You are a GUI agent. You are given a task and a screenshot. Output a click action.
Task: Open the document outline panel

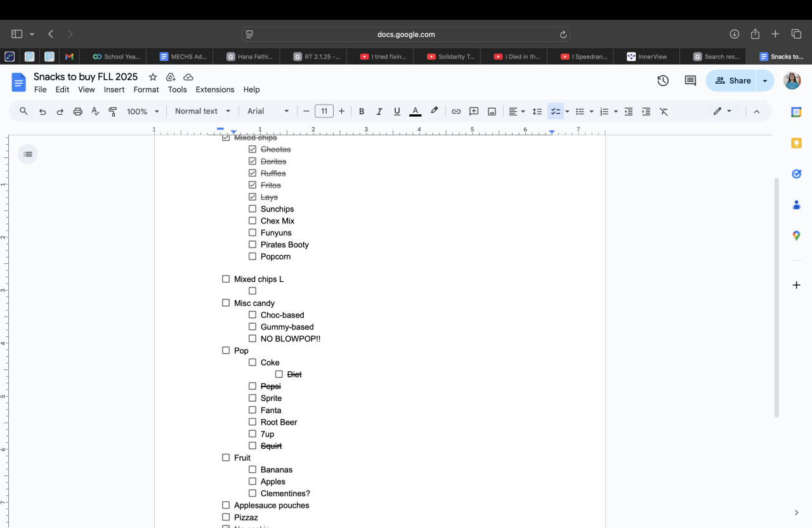27,154
